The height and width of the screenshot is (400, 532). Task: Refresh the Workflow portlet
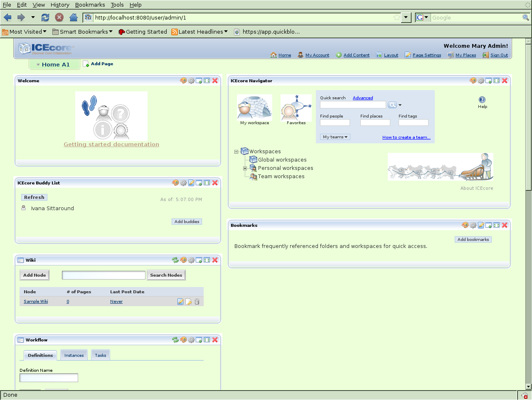click(175, 340)
